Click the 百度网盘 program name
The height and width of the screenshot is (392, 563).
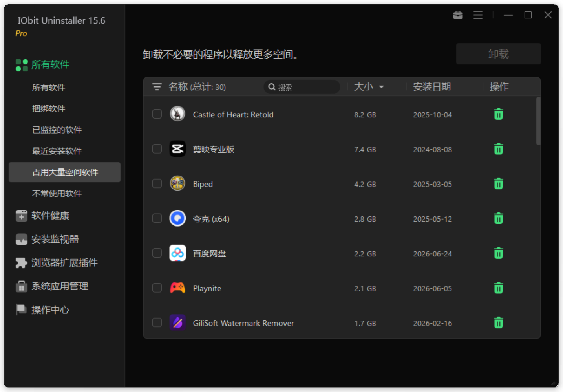click(209, 254)
